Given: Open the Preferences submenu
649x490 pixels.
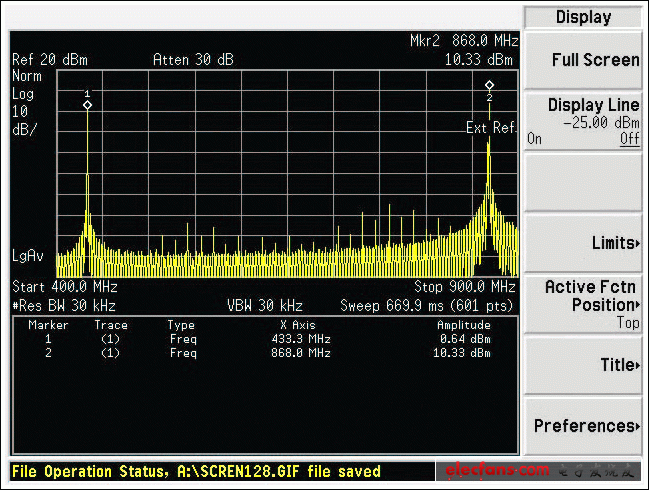Looking at the screenshot, I should 585,426.
